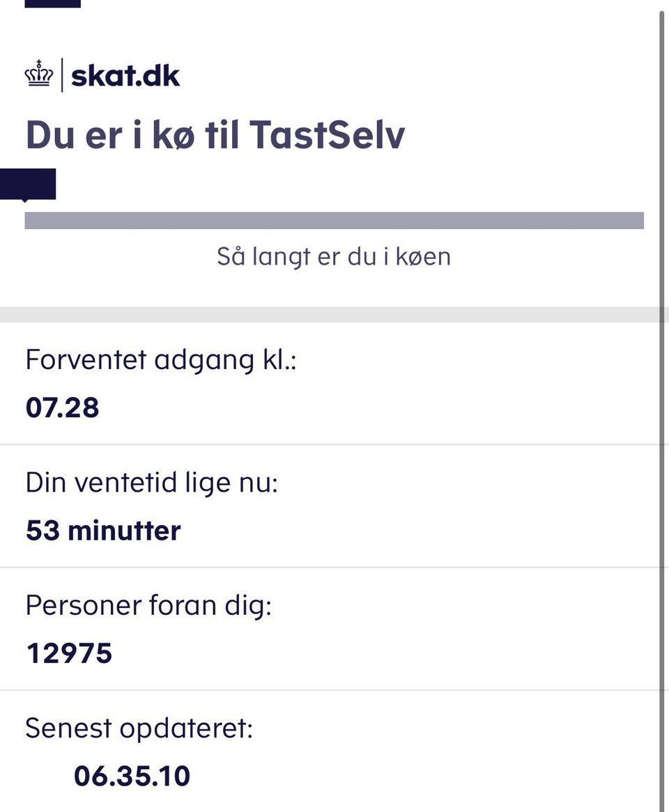Select the queue count 12975
Image resolution: width=669 pixels, height=812 pixels.
pos(69,653)
